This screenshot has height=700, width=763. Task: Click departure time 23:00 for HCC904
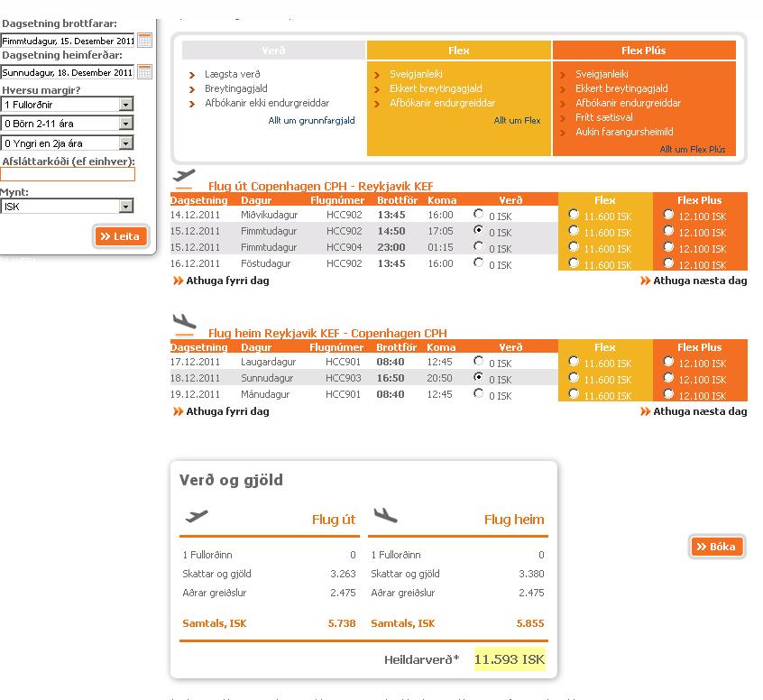(391, 247)
